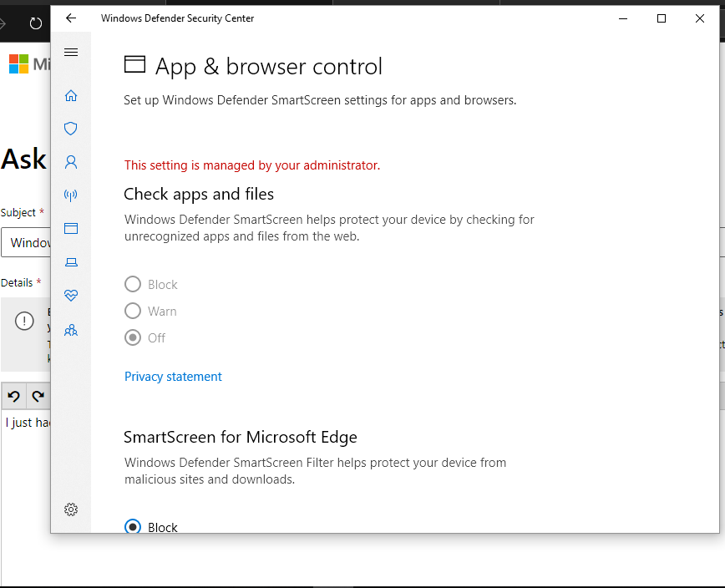This screenshot has width=725, height=588.
Task: Maximize the Windows Defender Security Center window
Action: coord(662,18)
